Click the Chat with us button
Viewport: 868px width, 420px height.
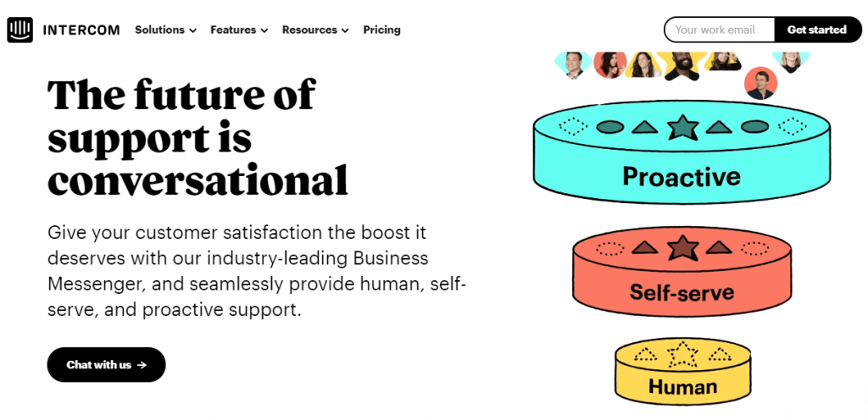106,365
